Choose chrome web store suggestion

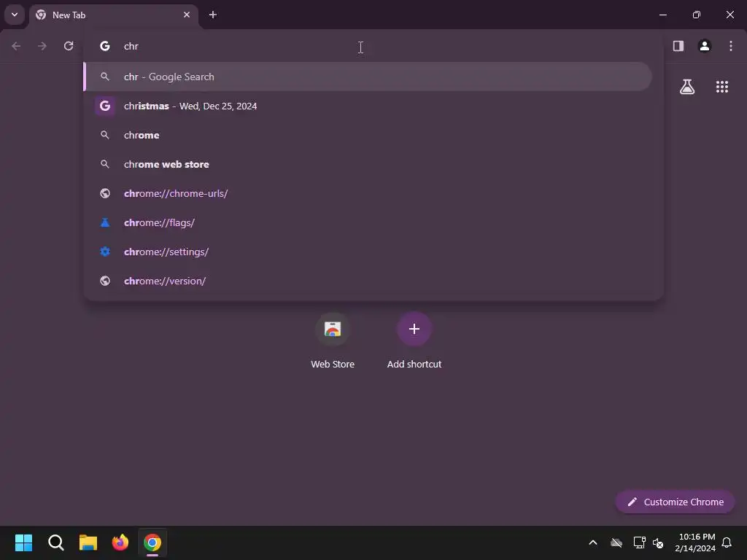[368, 164]
